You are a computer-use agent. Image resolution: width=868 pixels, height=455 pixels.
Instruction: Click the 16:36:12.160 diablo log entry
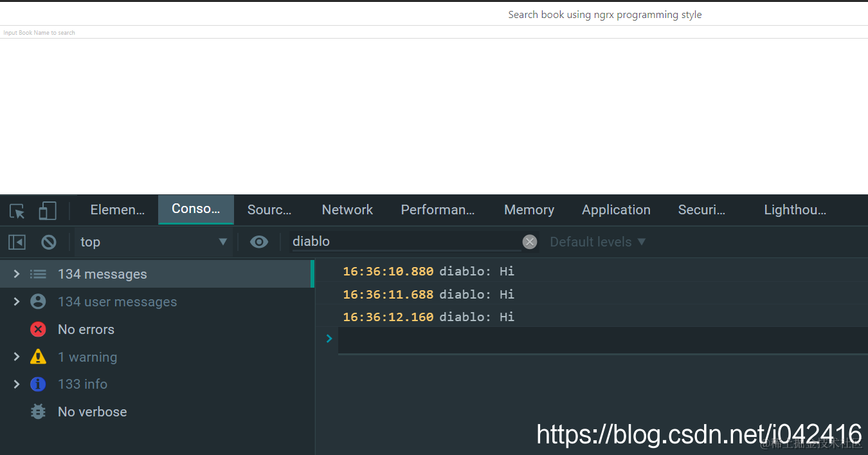coord(592,317)
